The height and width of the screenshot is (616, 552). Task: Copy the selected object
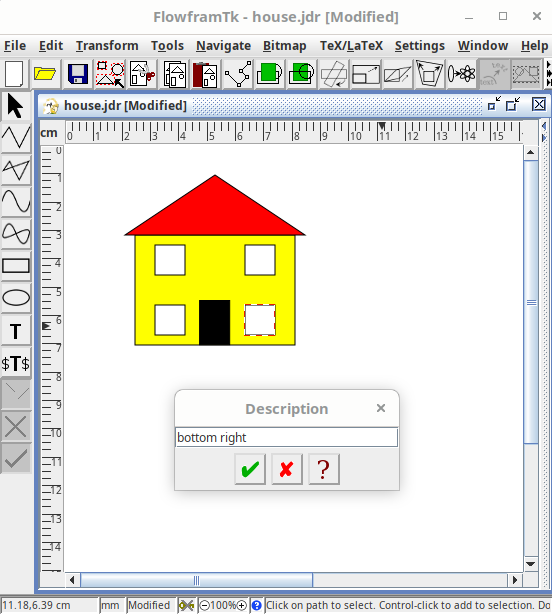(x=174, y=74)
